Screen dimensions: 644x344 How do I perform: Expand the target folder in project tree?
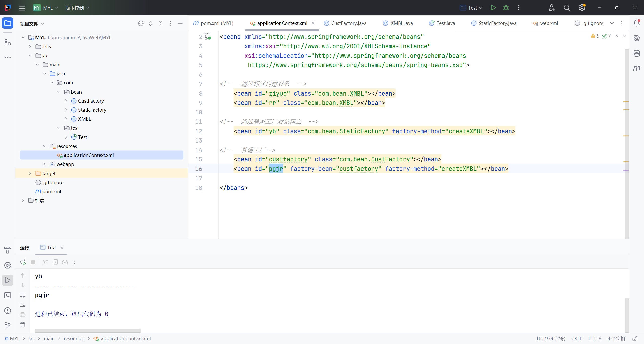[30, 173]
